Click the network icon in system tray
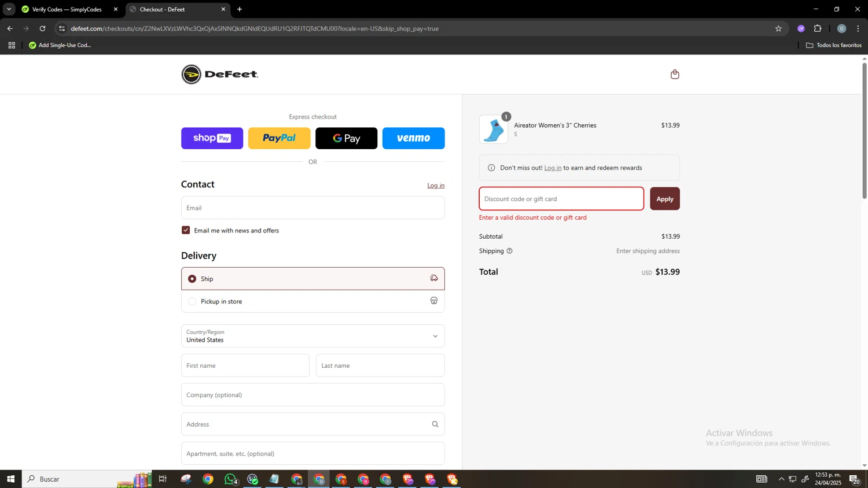 (793, 479)
